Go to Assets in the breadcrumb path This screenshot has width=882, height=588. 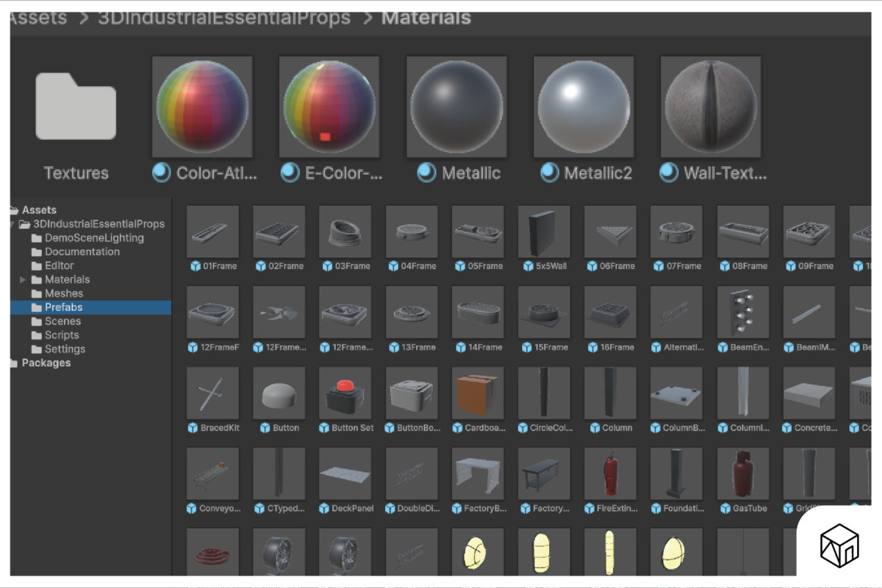click(38, 17)
